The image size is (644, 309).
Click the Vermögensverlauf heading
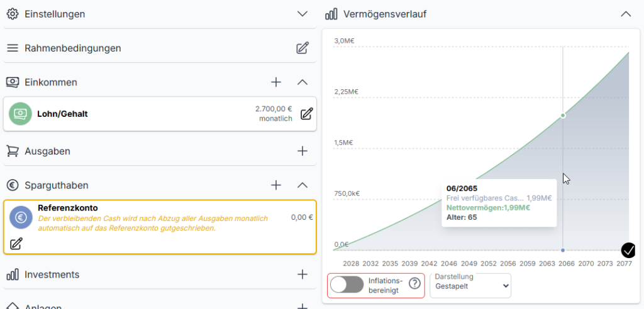pyautogui.click(x=385, y=14)
